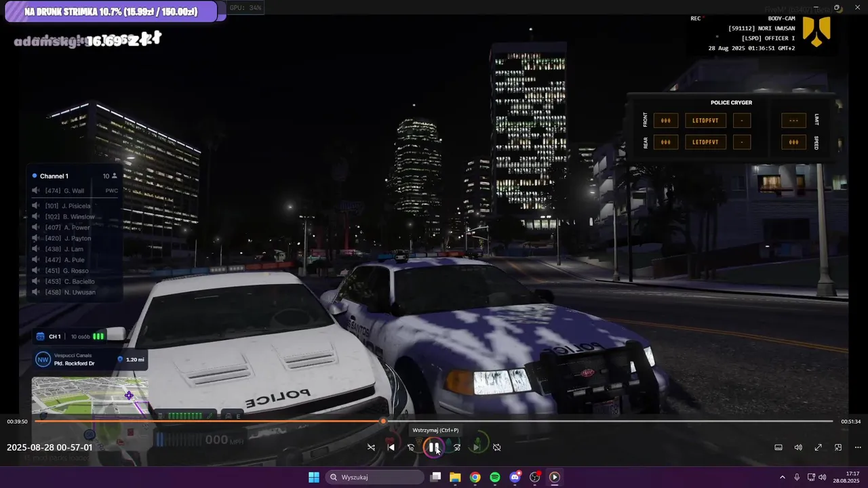Pause the video playback
The width and height of the screenshot is (868, 488).
click(x=433, y=447)
